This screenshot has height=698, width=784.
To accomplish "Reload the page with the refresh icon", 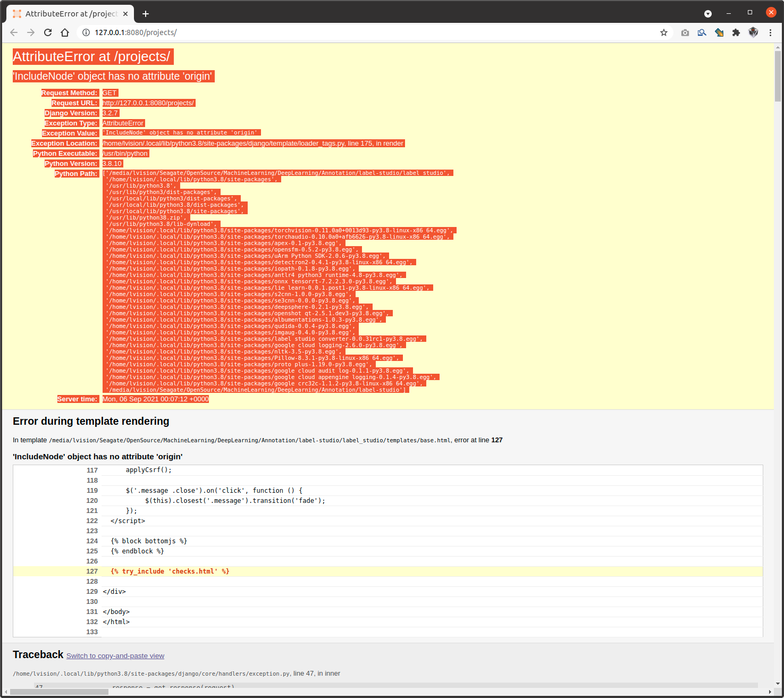I will click(x=48, y=32).
